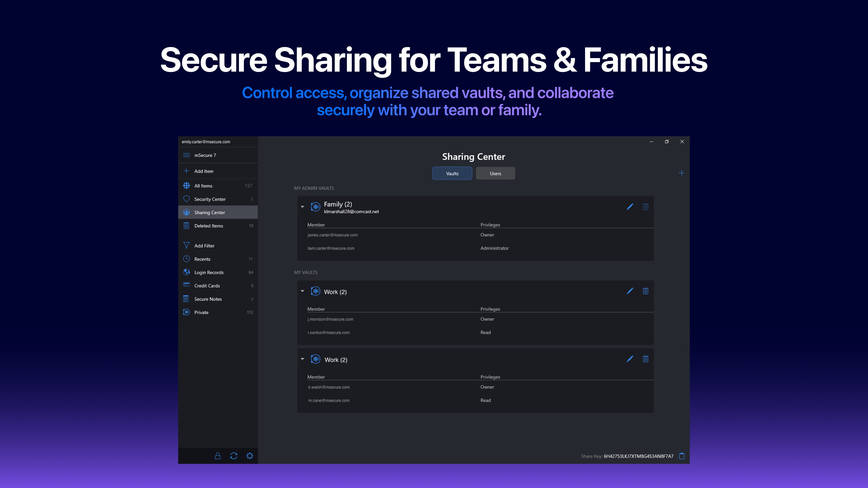Delete the Work vault owned by k.walsh
868x488 pixels.
click(x=646, y=359)
